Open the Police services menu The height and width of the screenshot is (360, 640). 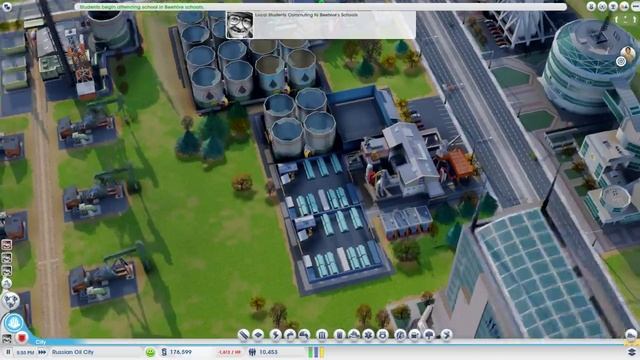(382, 335)
